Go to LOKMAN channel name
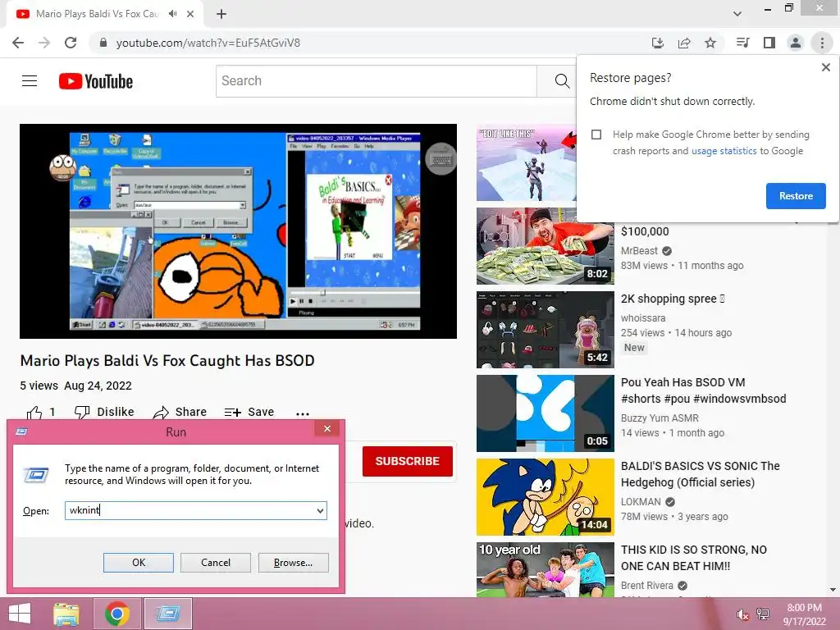The width and height of the screenshot is (840, 630). tap(641, 502)
